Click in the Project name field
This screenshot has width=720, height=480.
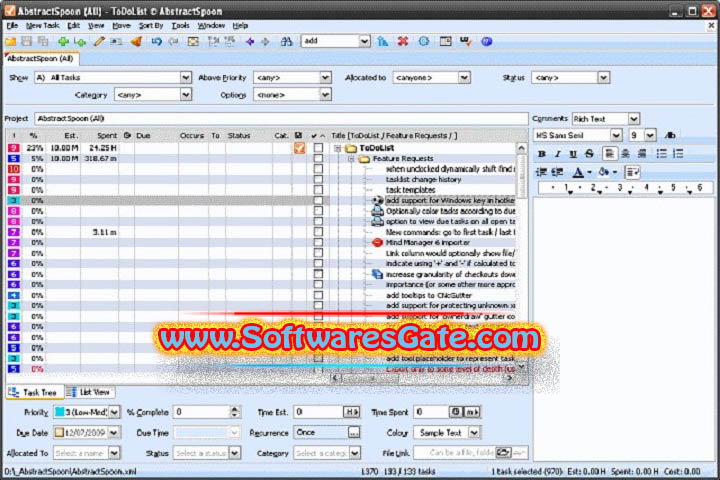(281, 119)
